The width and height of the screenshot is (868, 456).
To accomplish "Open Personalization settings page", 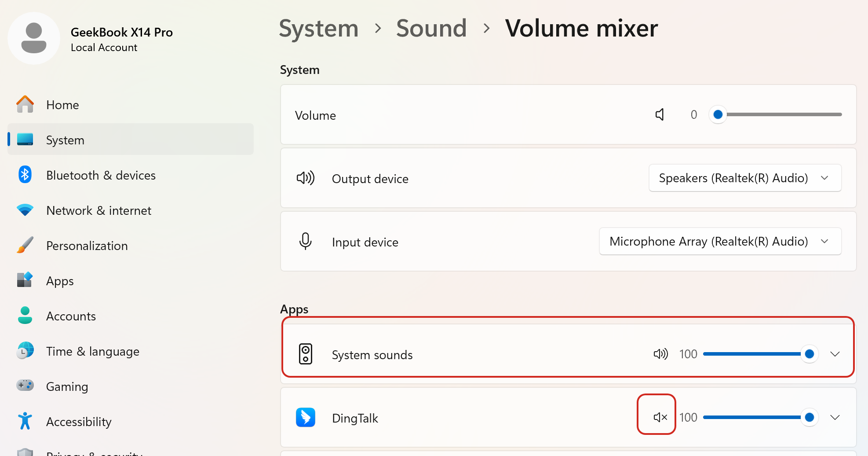I will [x=87, y=246].
